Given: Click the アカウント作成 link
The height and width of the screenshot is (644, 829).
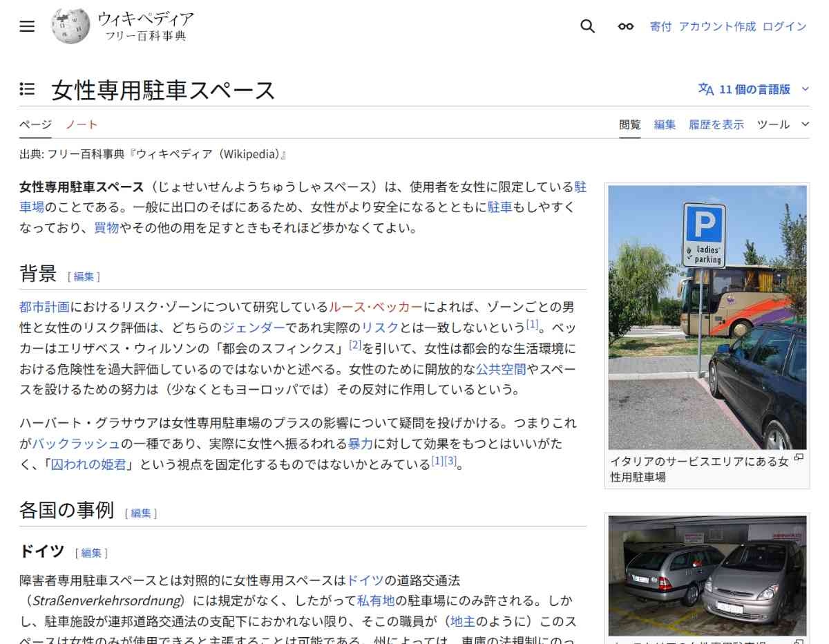Looking at the screenshot, I should click(717, 26).
